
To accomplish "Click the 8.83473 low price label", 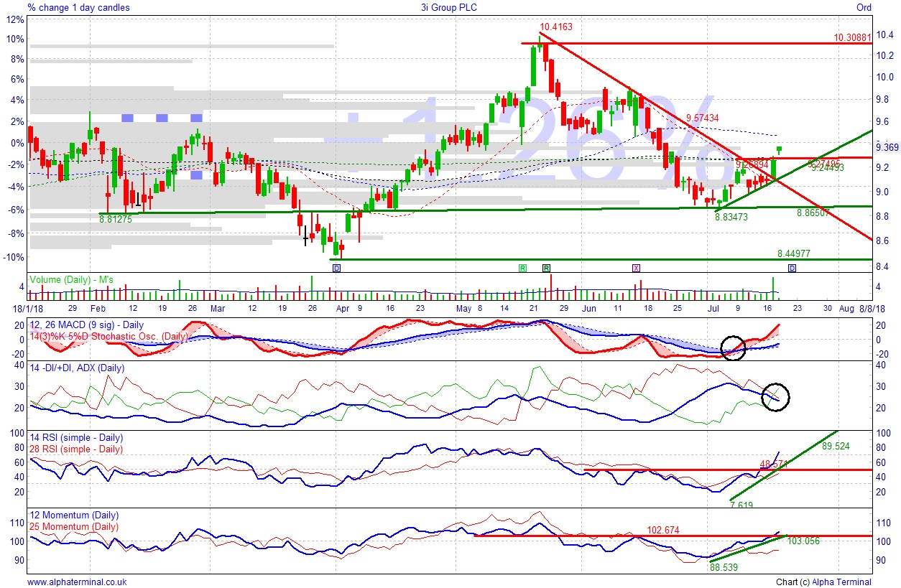I will (x=731, y=216).
